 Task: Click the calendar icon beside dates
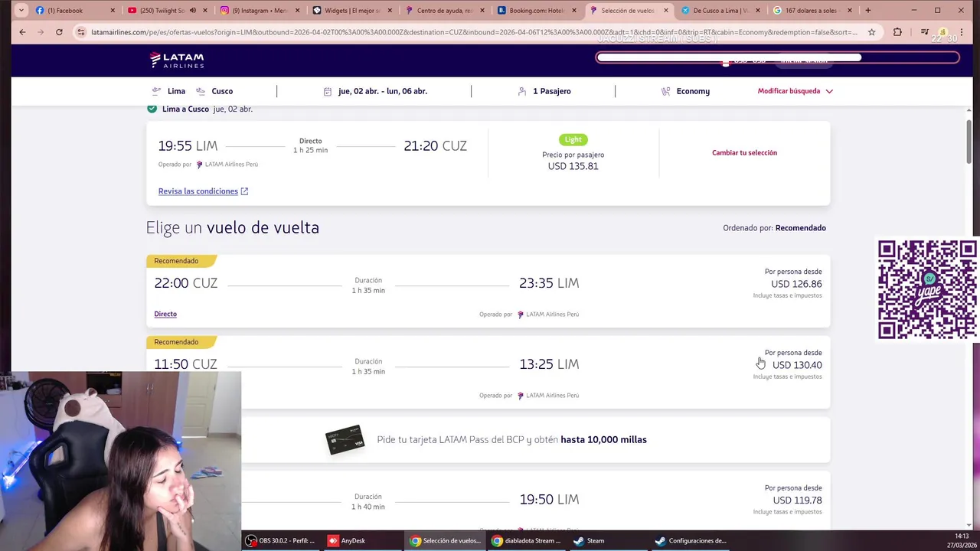[x=328, y=91]
